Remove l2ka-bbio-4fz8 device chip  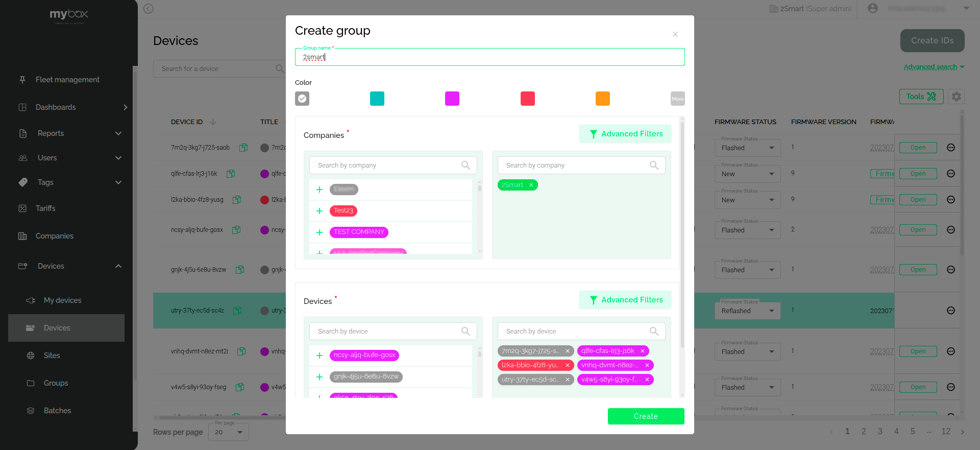(x=567, y=365)
